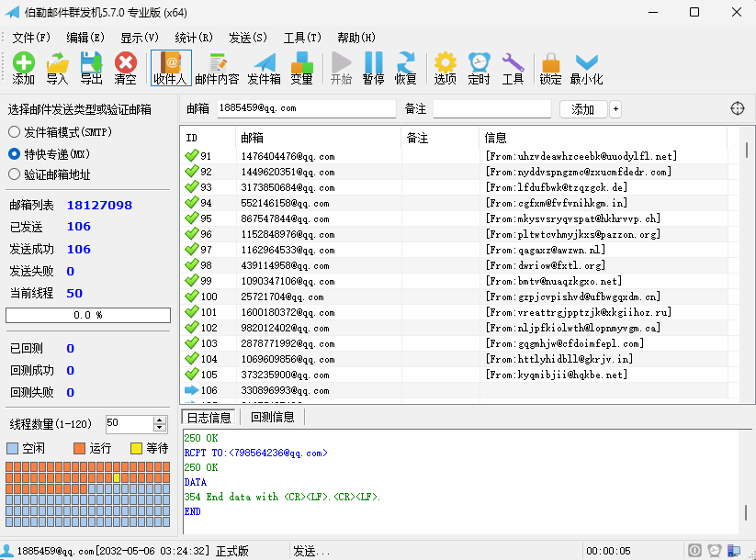Click the 导出 (Export) toolbar icon
756x560 pixels.
(91, 68)
